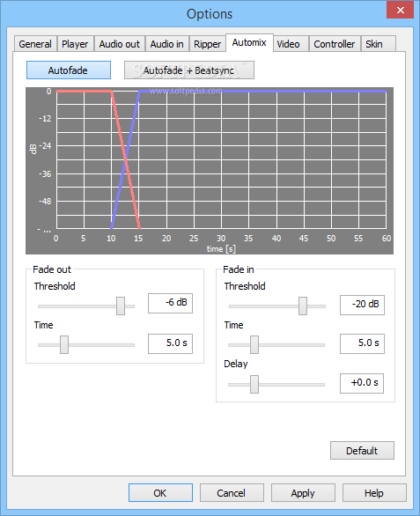Click the "dB" axis label on graph
420x516 pixels.
[33, 149]
